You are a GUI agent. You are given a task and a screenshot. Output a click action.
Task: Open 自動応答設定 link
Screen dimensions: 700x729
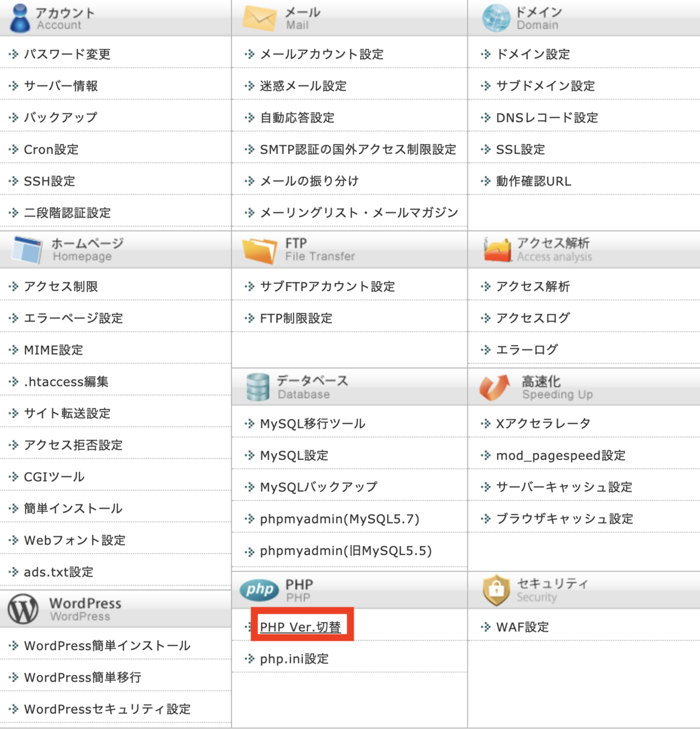click(x=297, y=117)
